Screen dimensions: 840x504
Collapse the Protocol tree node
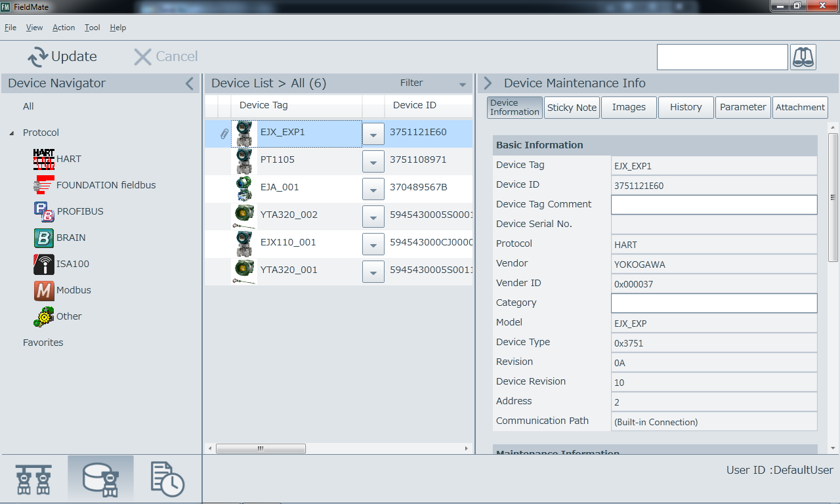(11, 133)
